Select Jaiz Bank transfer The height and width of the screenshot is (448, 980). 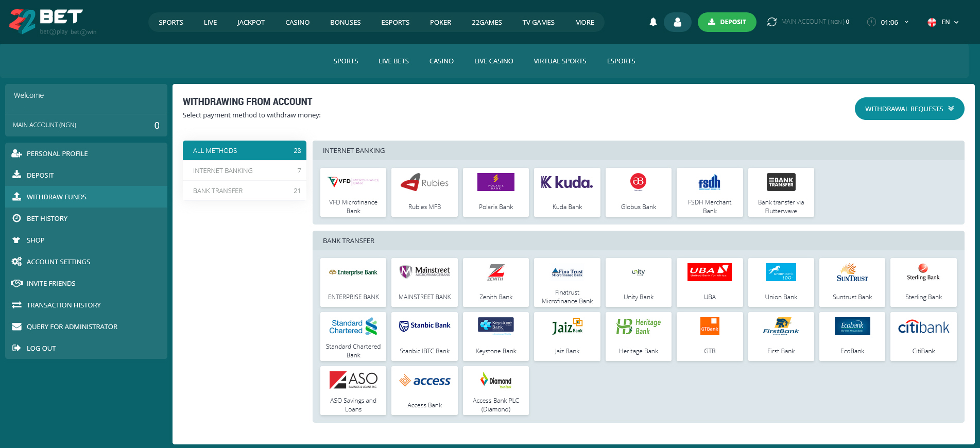567,336
